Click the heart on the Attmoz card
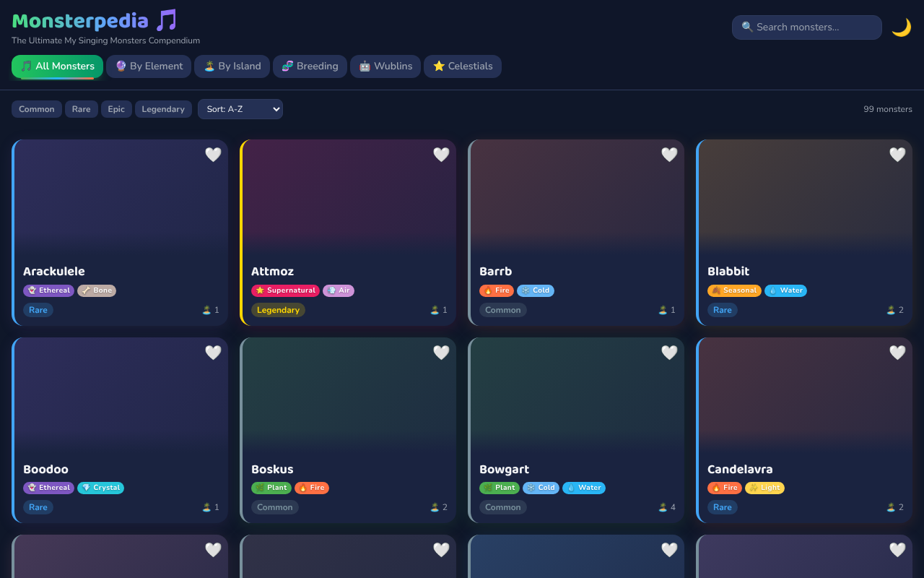Image resolution: width=924 pixels, height=578 pixels. tap(441, 155)
